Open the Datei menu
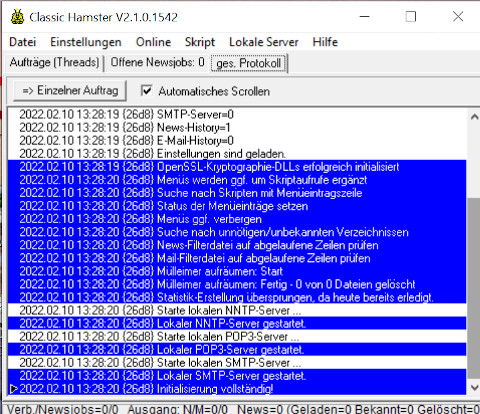The image size is (480, 414). point(23,42)
